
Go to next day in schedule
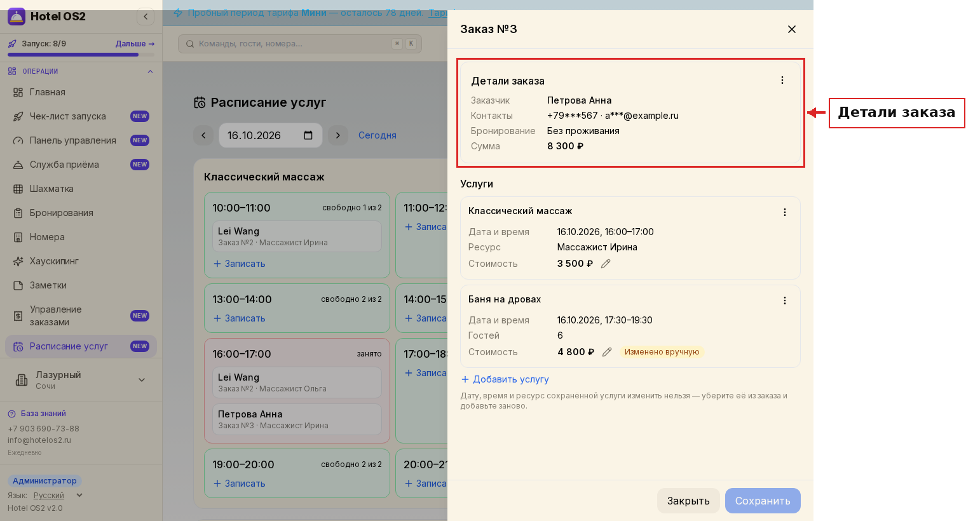pyautogui.click(x=338, y=135)
